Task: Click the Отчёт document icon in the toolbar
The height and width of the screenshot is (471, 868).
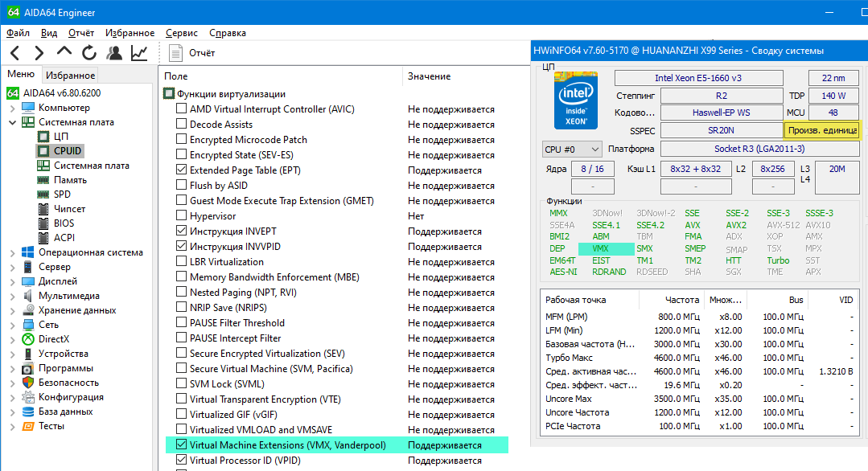Action: coord(175,53)
